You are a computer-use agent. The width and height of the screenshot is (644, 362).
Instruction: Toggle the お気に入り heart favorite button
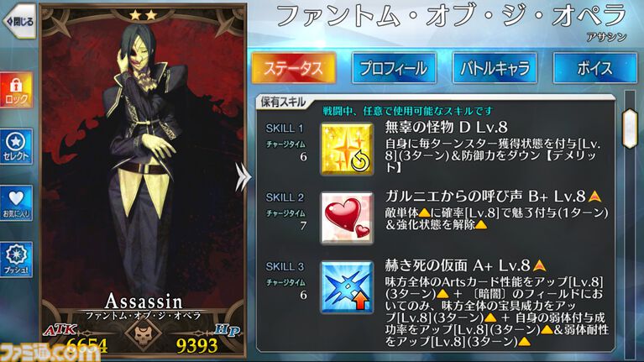[x=16, y=203]
